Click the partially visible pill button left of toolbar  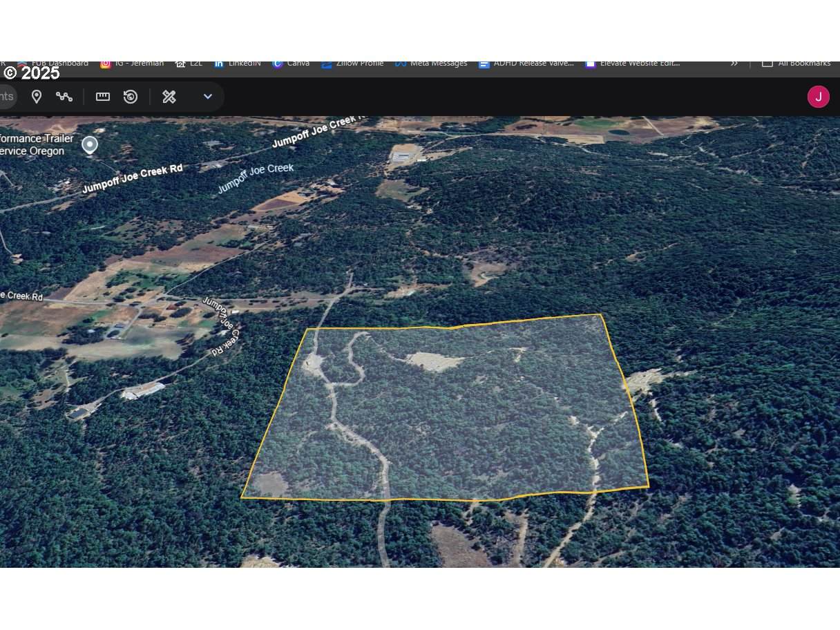pos(6,97)
